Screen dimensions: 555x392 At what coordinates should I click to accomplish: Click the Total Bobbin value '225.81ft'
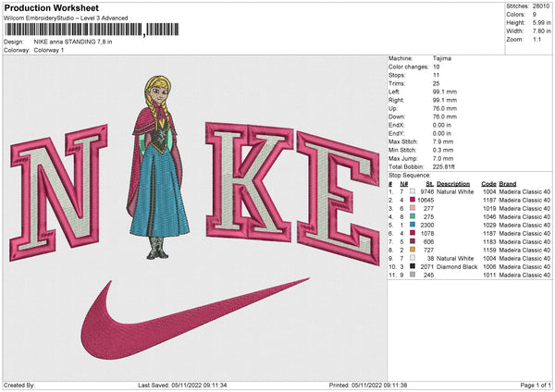pyautogui.click(x=443, y=166)
